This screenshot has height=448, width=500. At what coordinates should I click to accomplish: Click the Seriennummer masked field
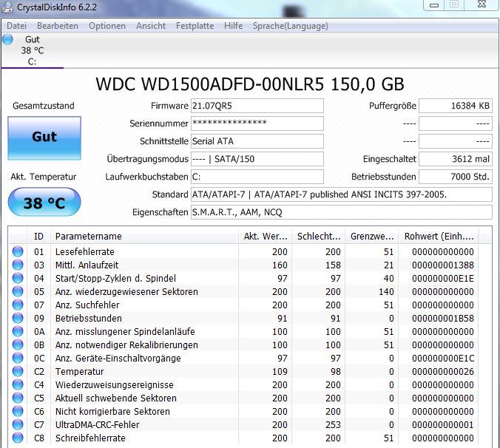[257, 123]
